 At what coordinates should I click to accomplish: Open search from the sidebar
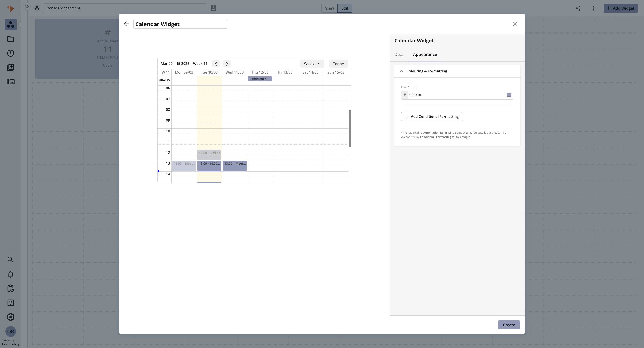[x=11, y=260]
